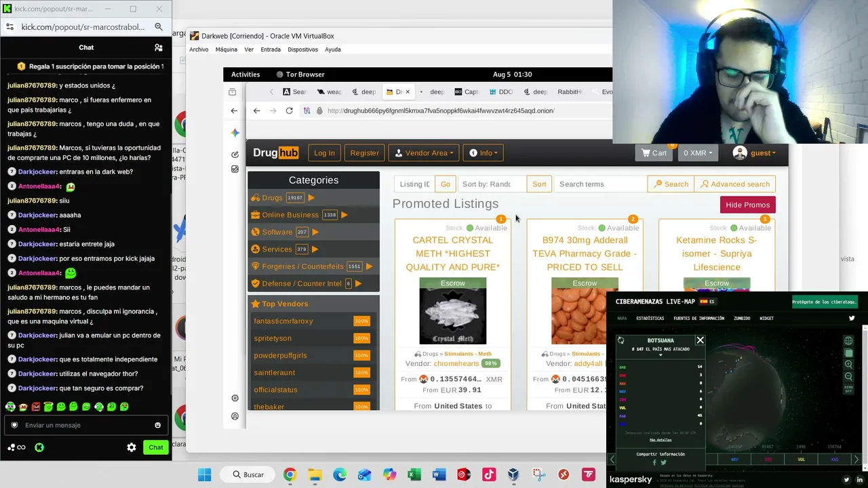
Task: Expand the Services category arrow
Action: point(315,249)
